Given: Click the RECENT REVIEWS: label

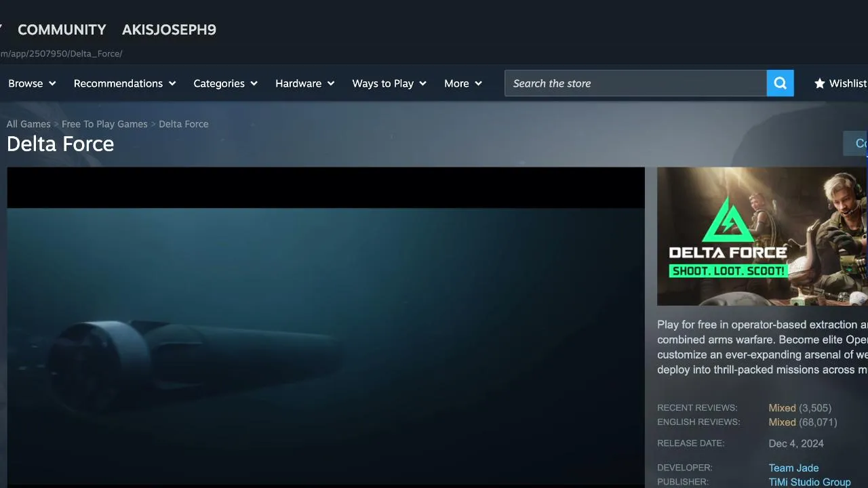Looking at the screenshot, I should click(x=697, y=408).
